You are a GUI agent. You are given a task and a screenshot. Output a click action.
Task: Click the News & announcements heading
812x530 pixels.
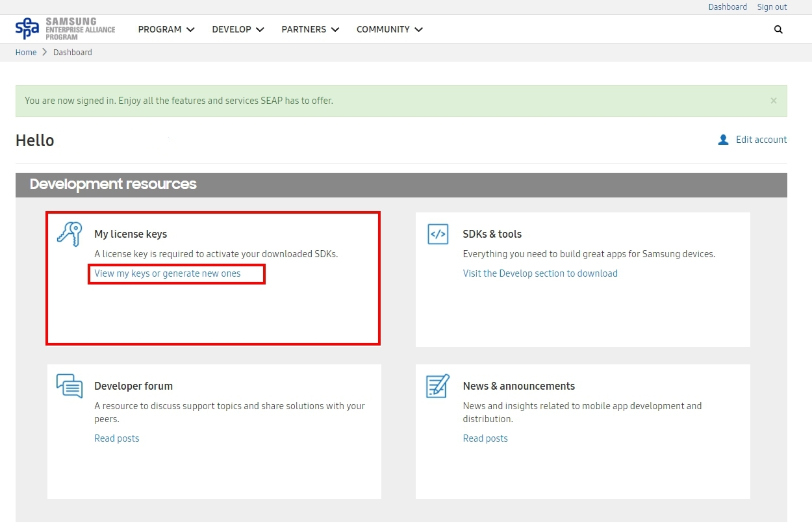click(519, 386)
